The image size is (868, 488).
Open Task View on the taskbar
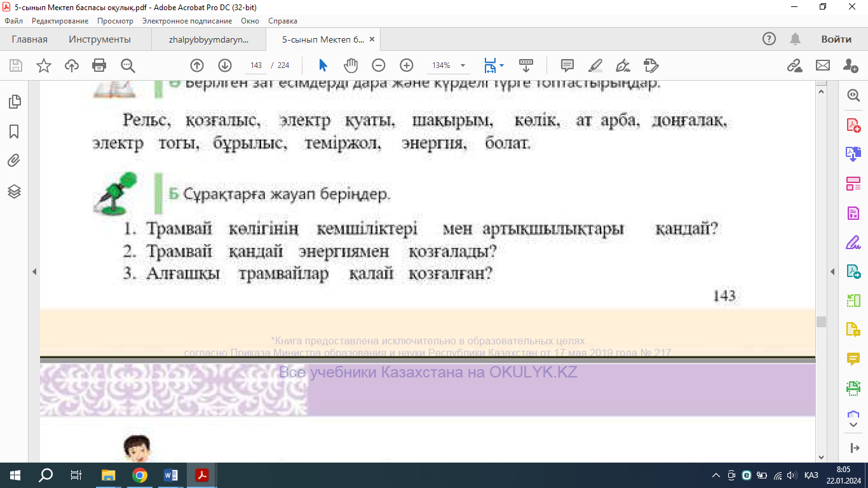76,475
